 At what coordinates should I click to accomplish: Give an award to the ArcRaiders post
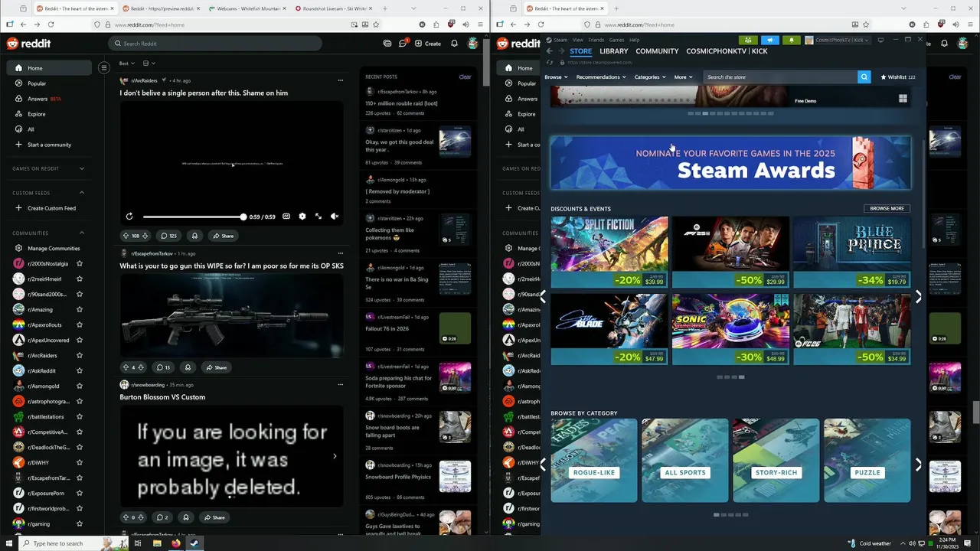pos(194,236)
